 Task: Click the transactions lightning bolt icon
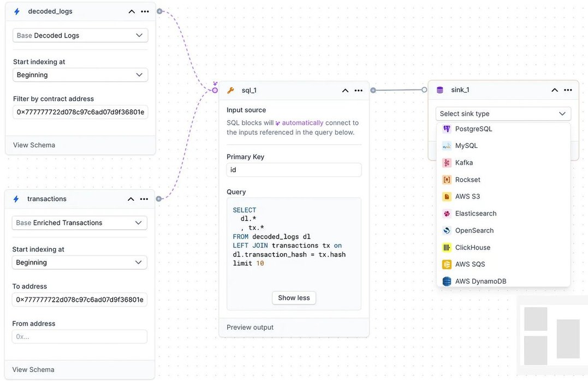click(16, 199)
